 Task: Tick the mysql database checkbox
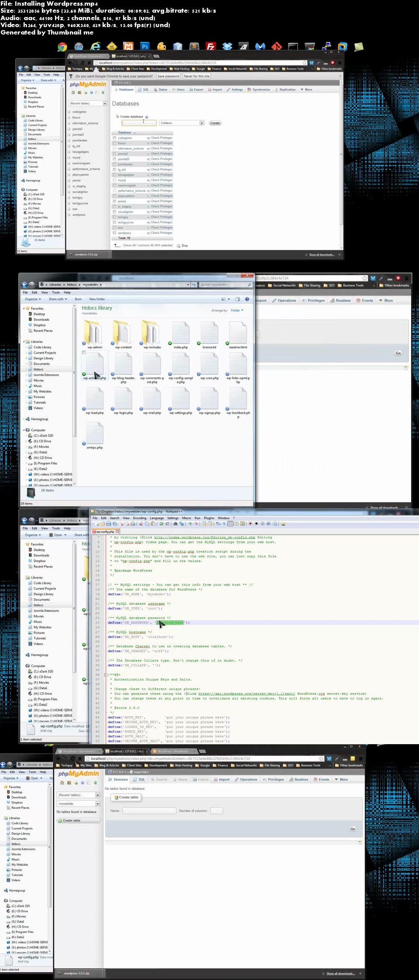click(x=114, y=180)
